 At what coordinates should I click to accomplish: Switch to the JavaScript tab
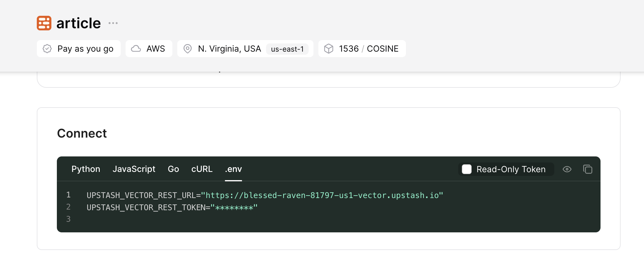[134, 169]
